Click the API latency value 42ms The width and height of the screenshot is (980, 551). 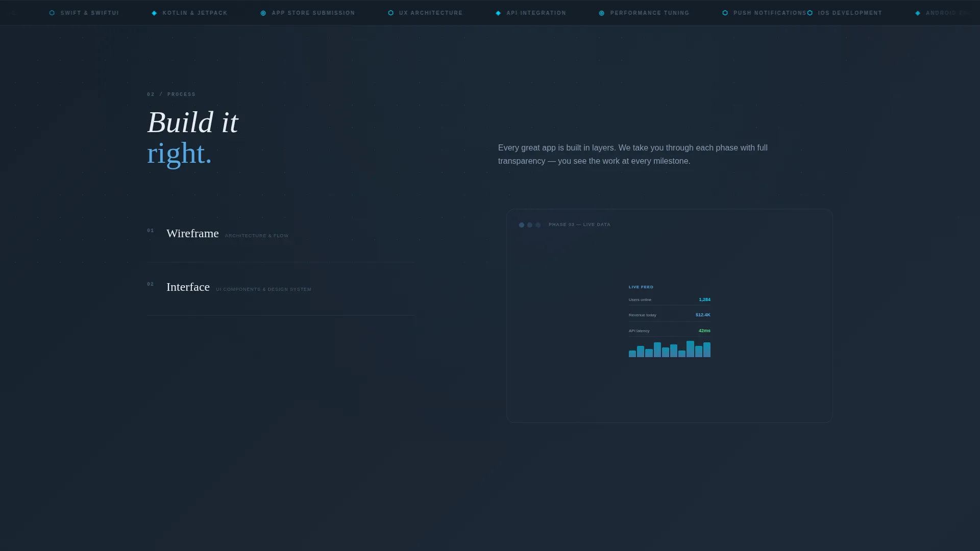[x=704, y=331]
